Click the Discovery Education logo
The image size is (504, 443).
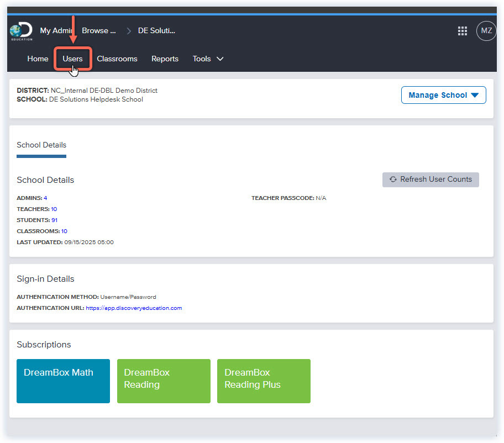20,31
